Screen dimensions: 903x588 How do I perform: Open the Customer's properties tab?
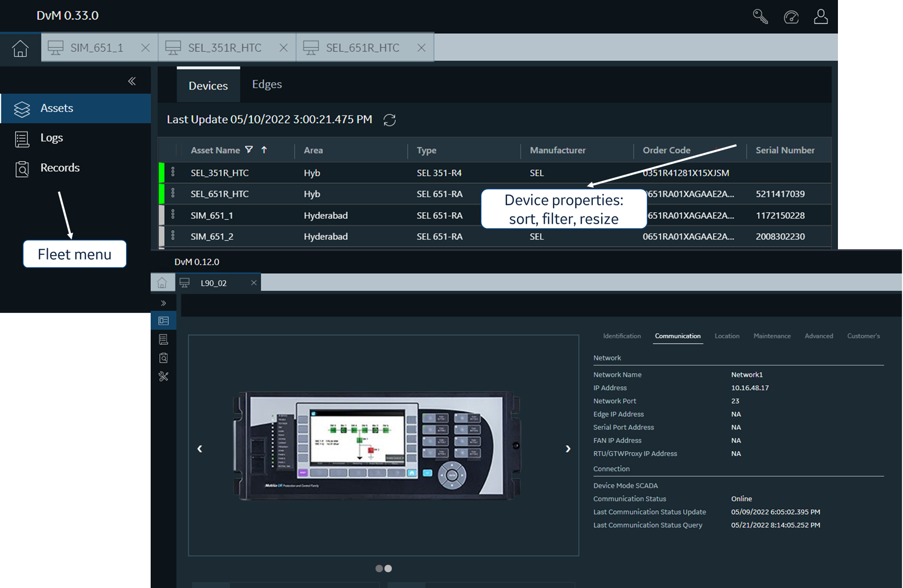(x=863, y=336)
